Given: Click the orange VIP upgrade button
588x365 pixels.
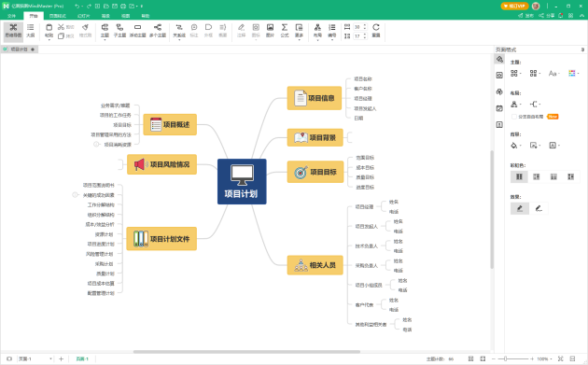Looking at the screenshot, I should coord(514,6).
